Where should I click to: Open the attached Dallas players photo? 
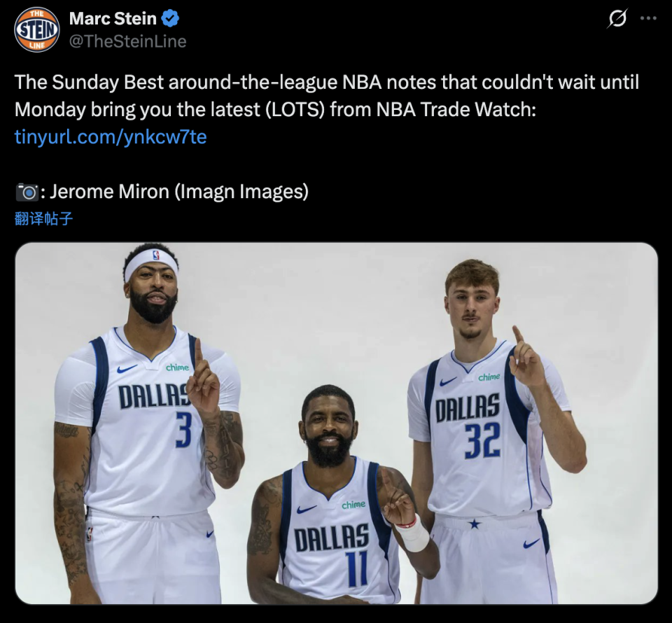(337, 423)
